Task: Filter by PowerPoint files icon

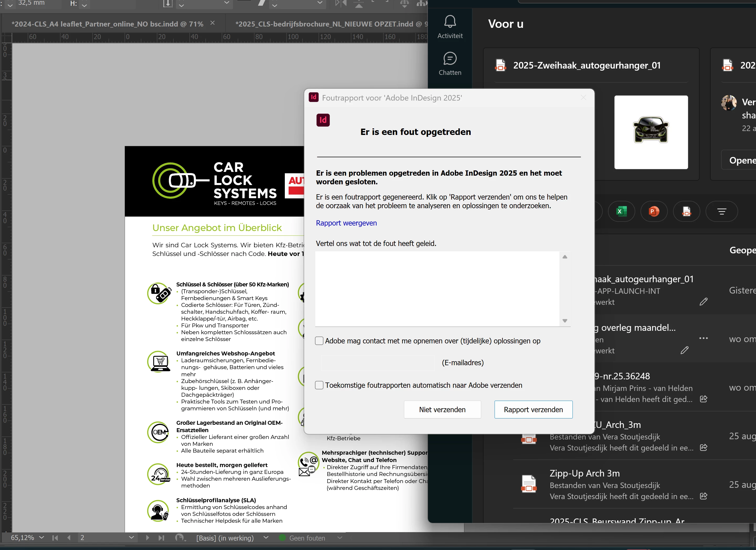Action: [654, 211]
